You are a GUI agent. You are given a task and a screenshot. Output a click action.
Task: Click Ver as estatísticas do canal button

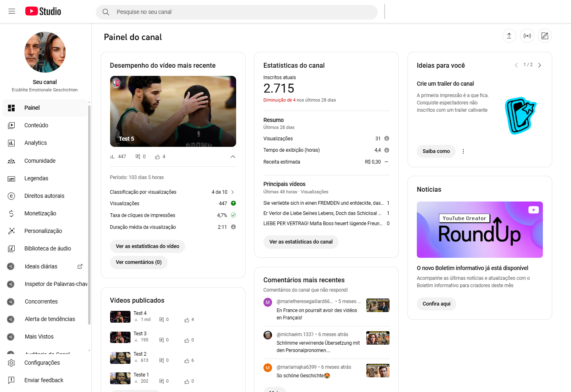tap(301, 242)
